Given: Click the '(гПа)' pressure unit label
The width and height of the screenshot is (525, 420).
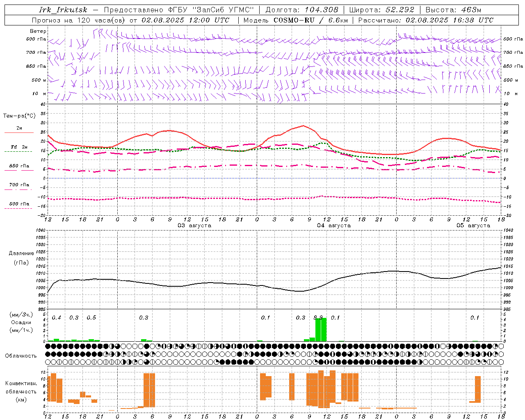Looking at the screenshot, I should coord(21,263).
